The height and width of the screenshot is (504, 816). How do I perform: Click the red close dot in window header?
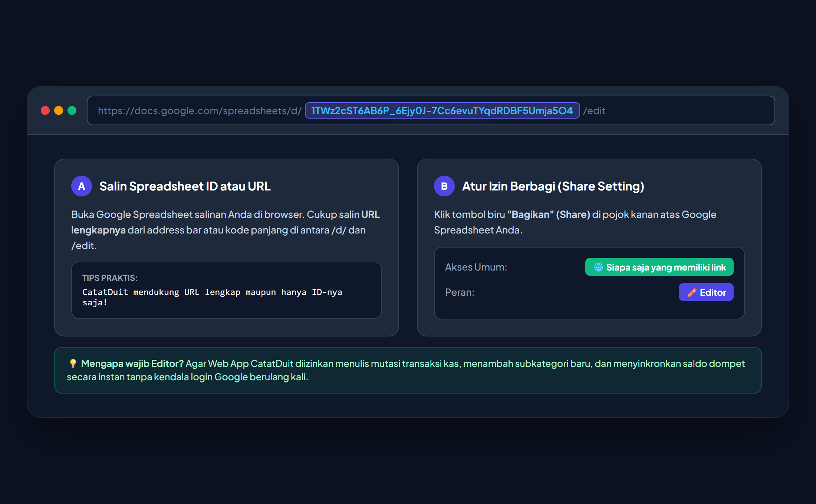point(45,110)
